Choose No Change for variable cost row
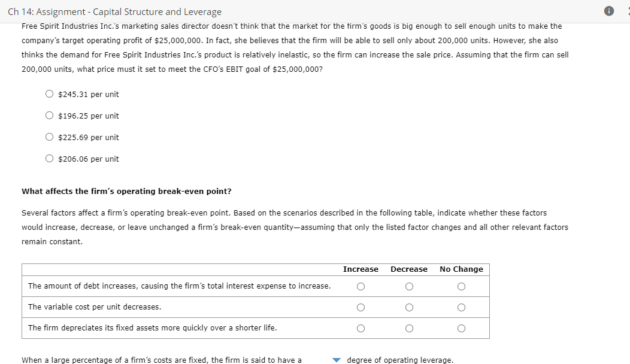This screenshot has width=630, height=364. click(x=461, y=307)
